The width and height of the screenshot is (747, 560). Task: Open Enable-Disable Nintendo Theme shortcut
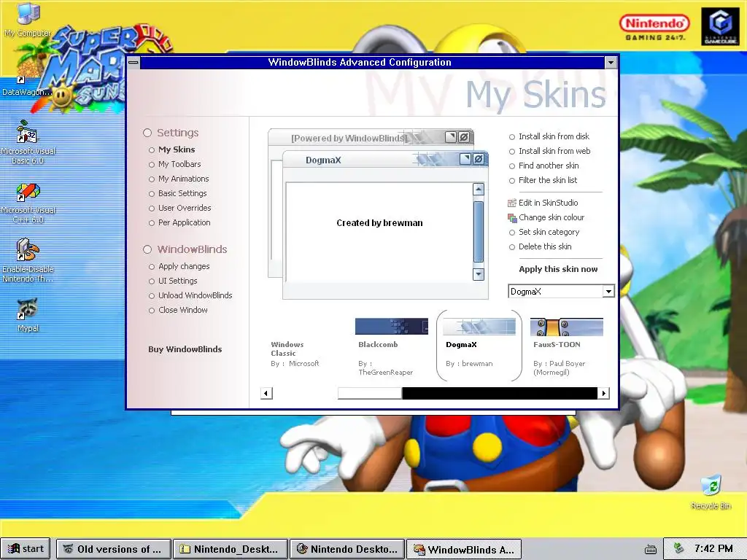click(28, 260)
